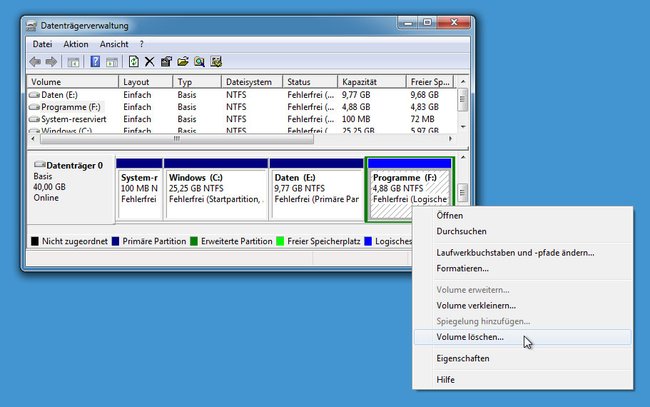Screen dimensions: 650x407
Task: Select the Daten (E:) row in volume list
Action: pos(241,95)
